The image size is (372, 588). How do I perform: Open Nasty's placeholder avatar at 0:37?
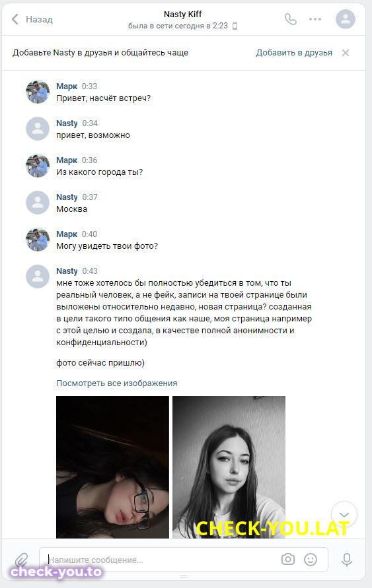click(38, 203)
